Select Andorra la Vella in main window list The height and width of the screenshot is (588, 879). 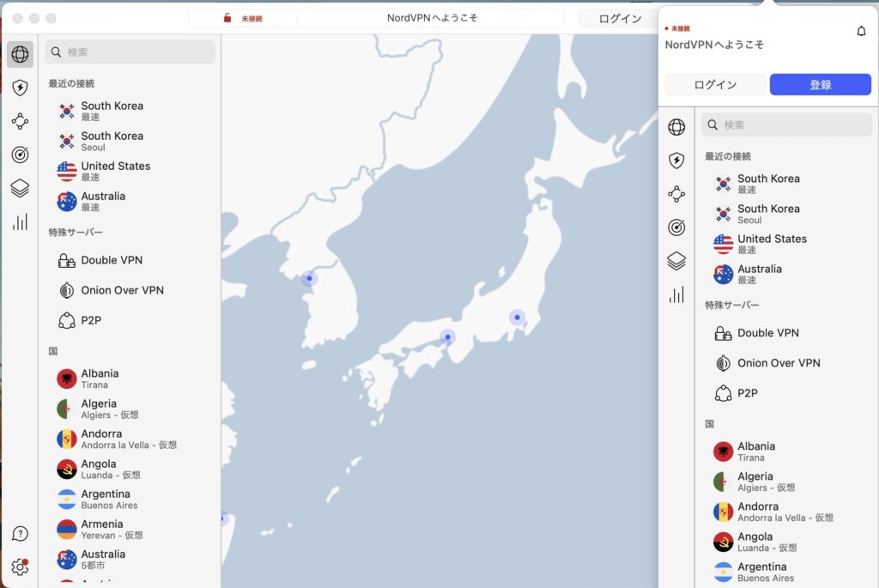(130, 439)
